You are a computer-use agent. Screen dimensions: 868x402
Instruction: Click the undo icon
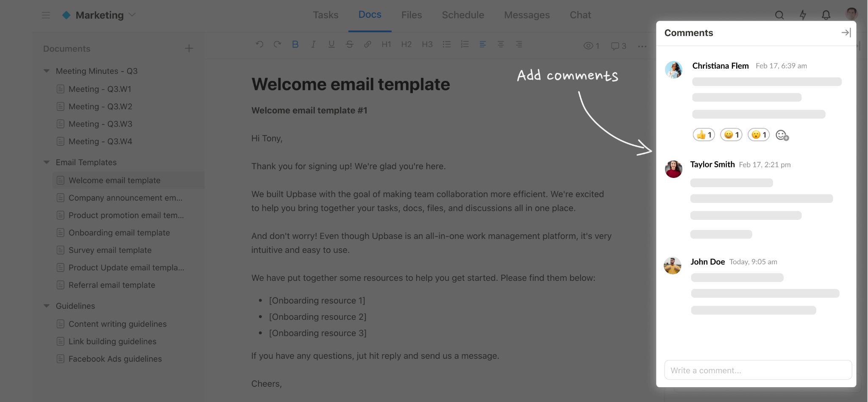[260, 44]
